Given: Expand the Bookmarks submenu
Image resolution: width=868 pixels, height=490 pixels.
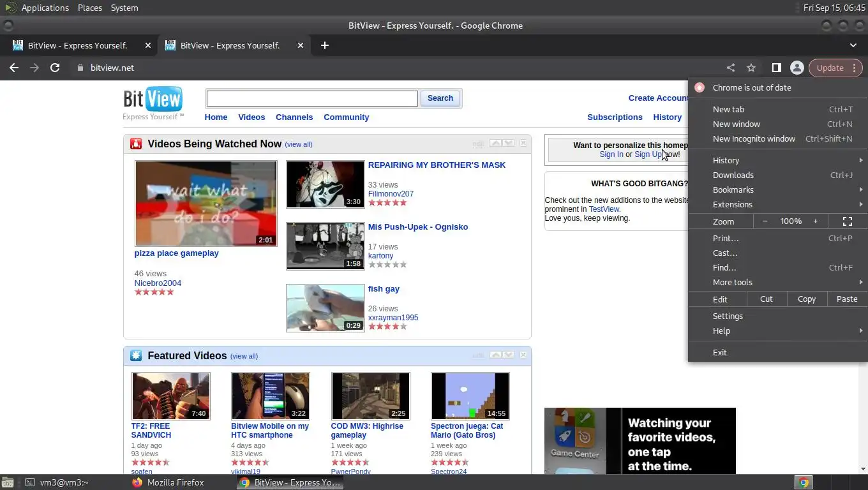Looking at the screenshot, I should pos(778,189).
